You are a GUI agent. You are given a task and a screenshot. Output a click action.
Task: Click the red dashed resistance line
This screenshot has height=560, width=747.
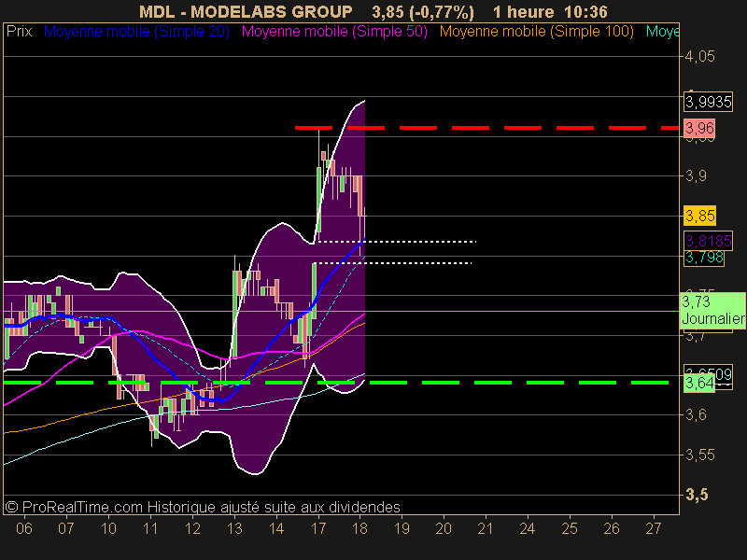[486, 128]
